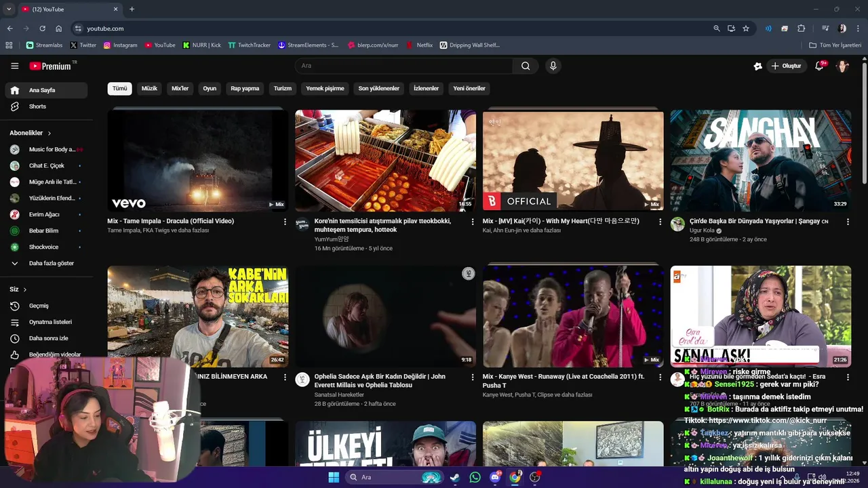868x488 pixels.
Task: Select the Yemek pişirme filter chip
Action: click(325, 88)
